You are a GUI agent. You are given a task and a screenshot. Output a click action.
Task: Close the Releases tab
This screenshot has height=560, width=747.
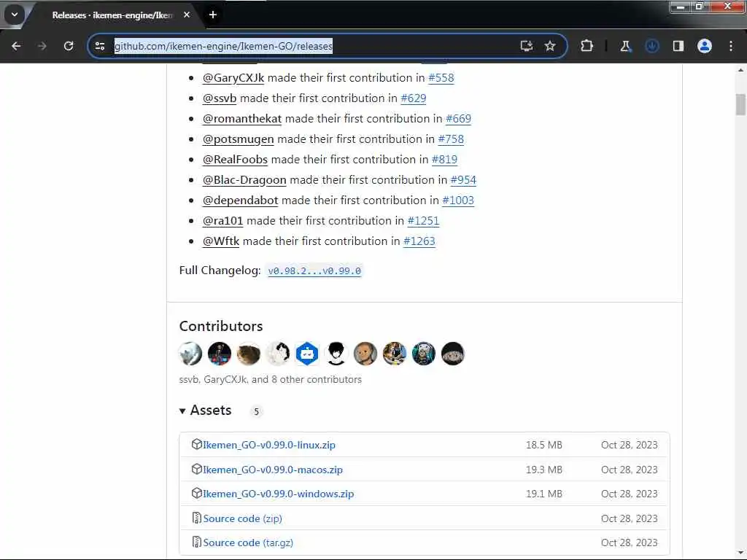187,15
